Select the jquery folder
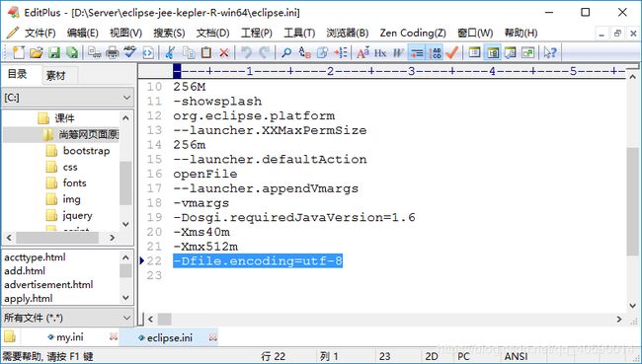 coord(77,215)
